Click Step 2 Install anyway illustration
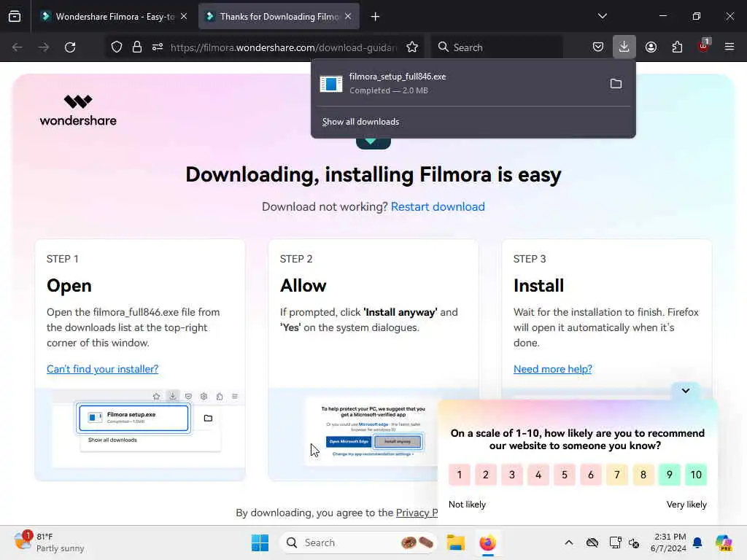Image resolution: width=747 pixels, height=560 pixels. tap(354, 435)
